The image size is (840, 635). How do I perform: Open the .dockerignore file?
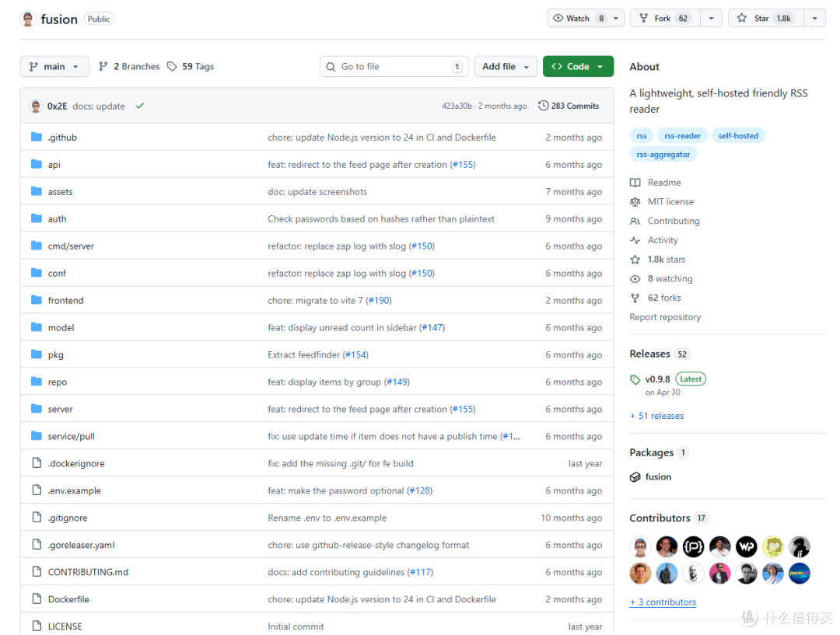tap(76, 464)
